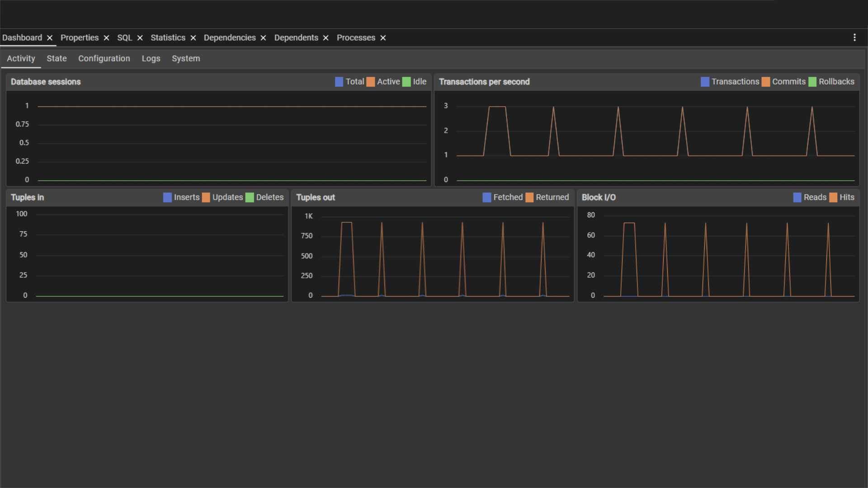Image resolution: width=868 pixels, height=488 pixels.
Task: Click the green Idle legend swatch
Action: (x=406, y=82)
